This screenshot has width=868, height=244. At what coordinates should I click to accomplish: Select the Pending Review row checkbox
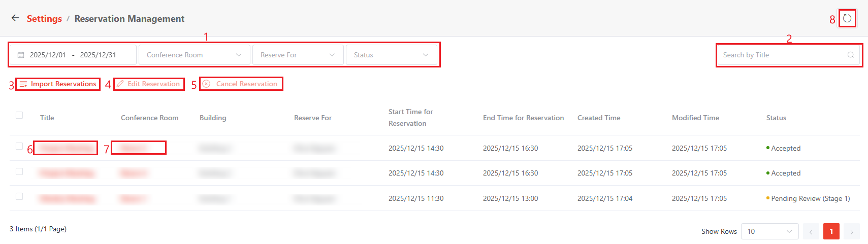pos(19,196)
